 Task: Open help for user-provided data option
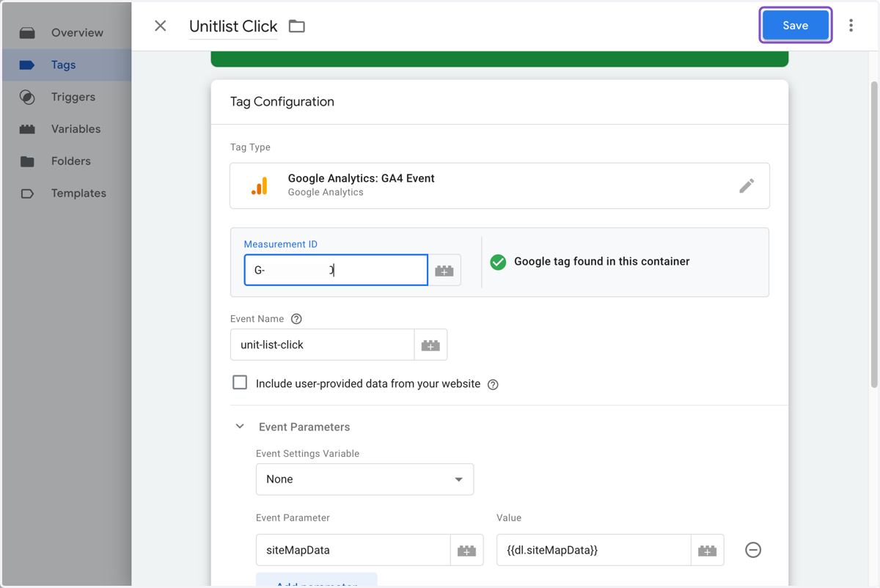(493, 384)
